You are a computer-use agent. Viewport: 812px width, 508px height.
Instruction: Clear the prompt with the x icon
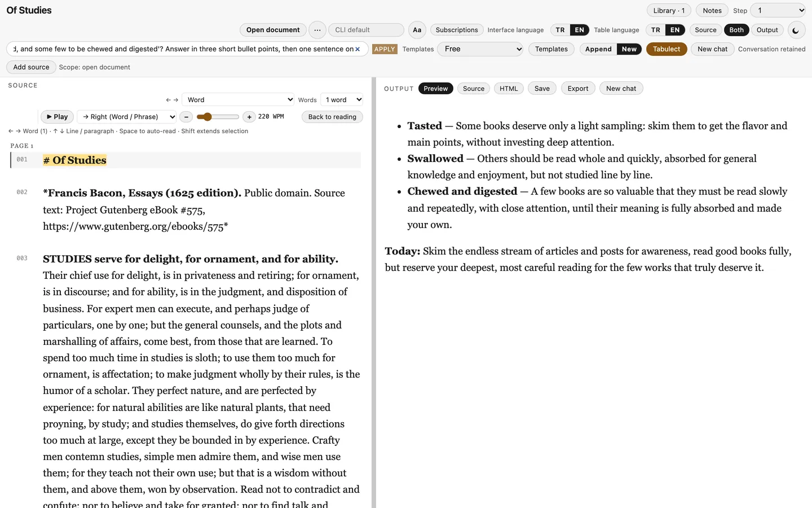358,49
